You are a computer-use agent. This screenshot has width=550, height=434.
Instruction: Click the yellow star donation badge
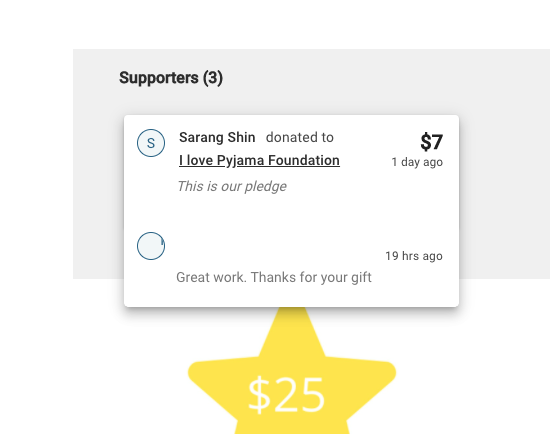tap(292, 370)
